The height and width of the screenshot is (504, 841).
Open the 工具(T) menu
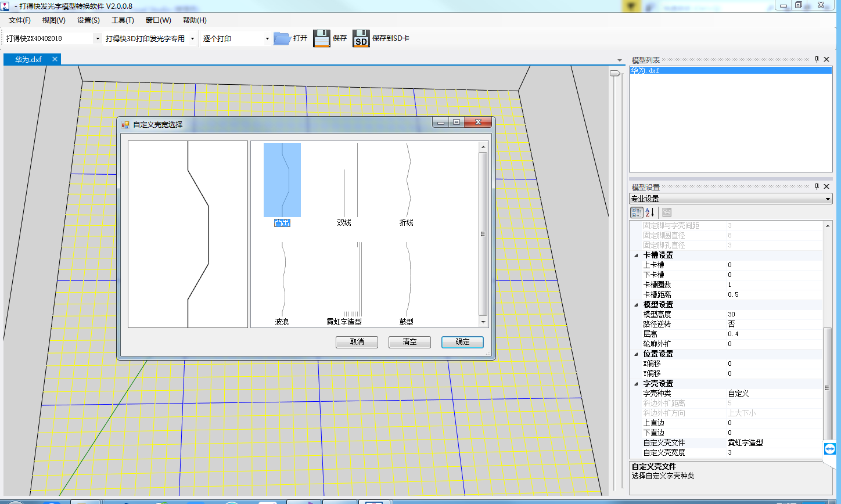(x=123, y=20)
